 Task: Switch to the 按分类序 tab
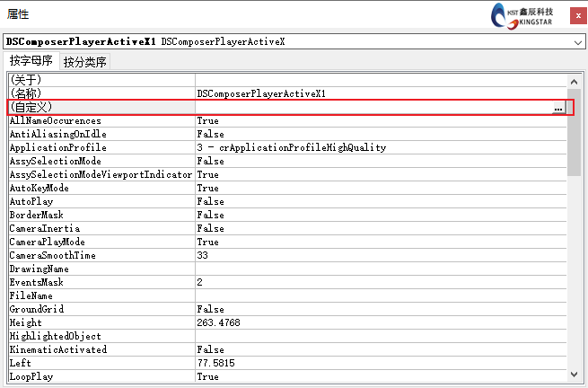85,62
